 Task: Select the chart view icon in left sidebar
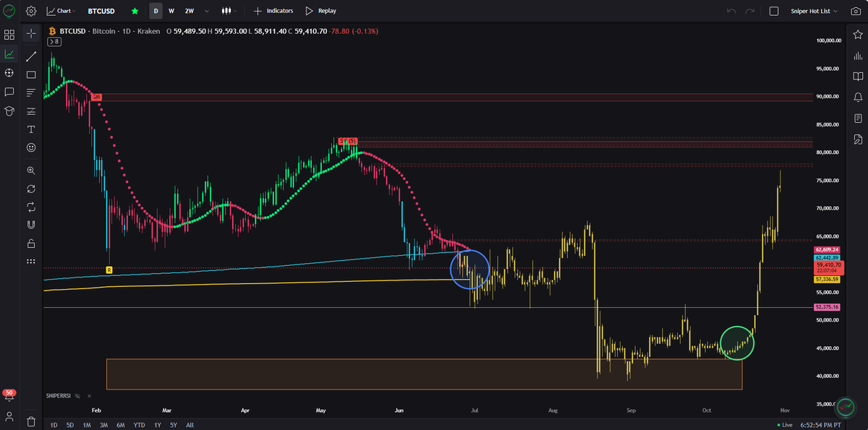click(9, 54)
